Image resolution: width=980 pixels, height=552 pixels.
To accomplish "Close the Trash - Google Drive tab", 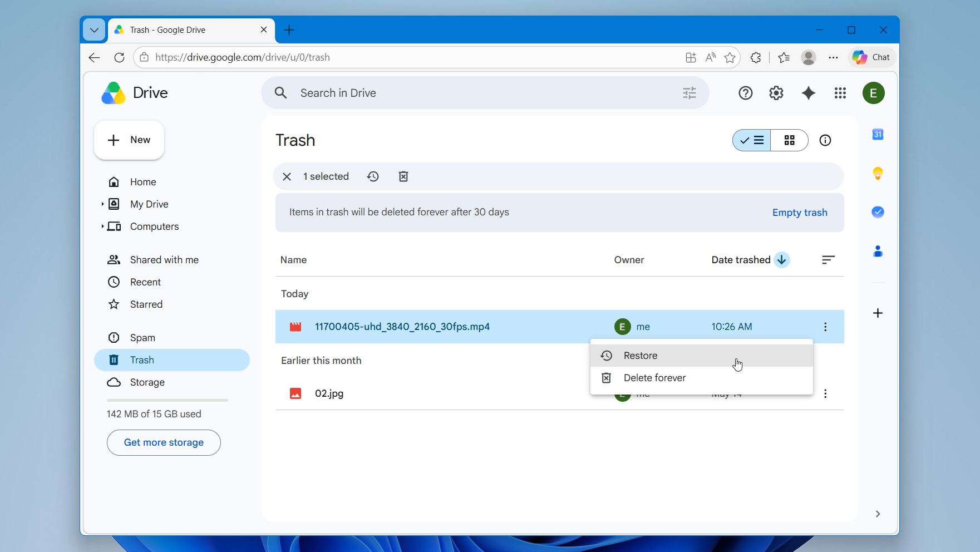I will tap(264, 30).
